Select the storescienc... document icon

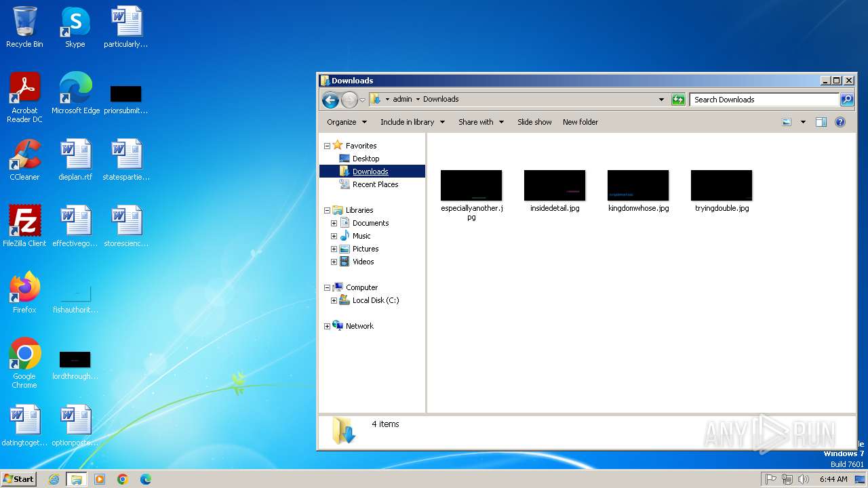126,226
